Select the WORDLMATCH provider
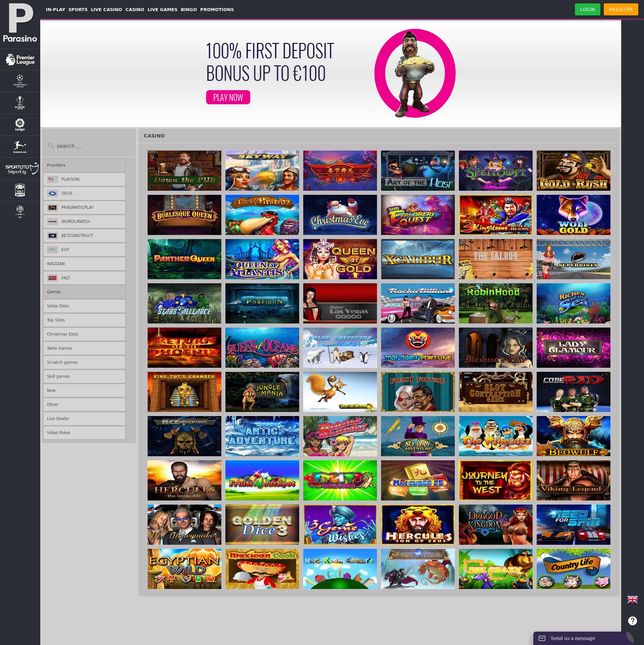644x645 pixels. [x=84, y=222]
